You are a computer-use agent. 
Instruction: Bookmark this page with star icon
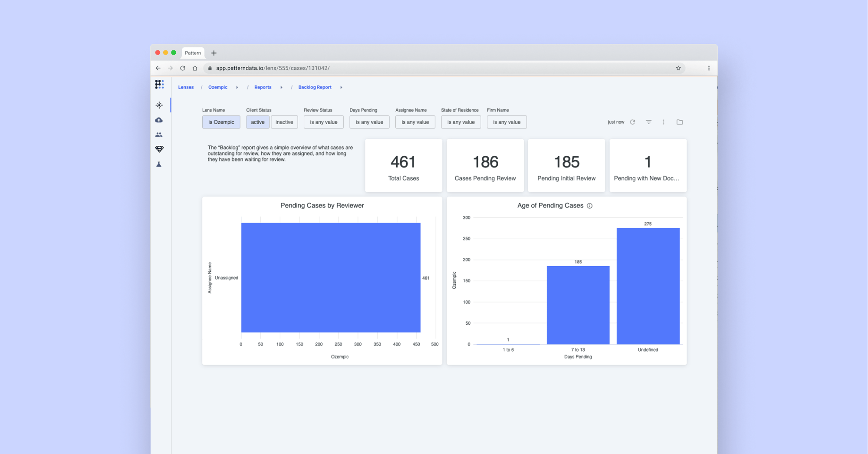click(x=678, y=68)
